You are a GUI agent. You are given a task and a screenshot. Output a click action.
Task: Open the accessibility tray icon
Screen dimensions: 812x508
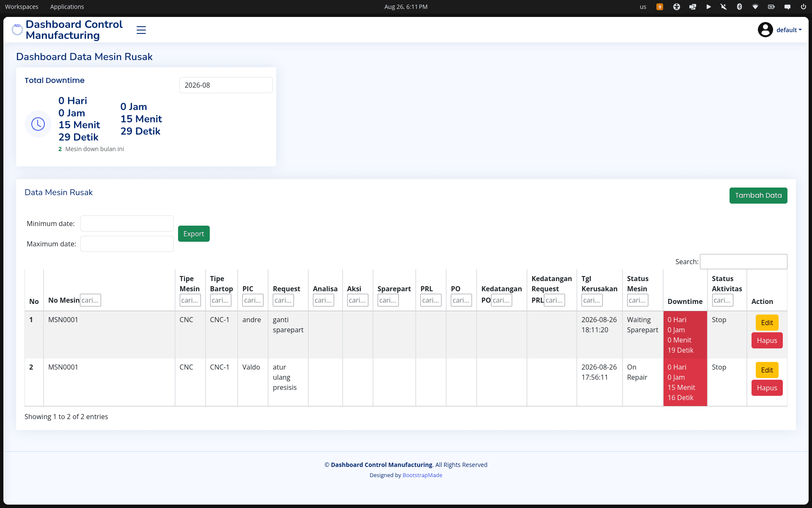[x=676, y=7]
